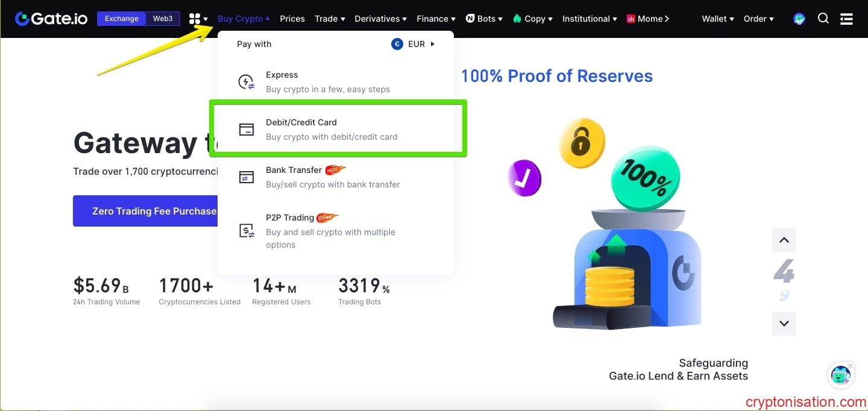The height and width of the screenshot is (411, 868).
Task: Go to the previous banner slide
Action: [x=784, y=240]
